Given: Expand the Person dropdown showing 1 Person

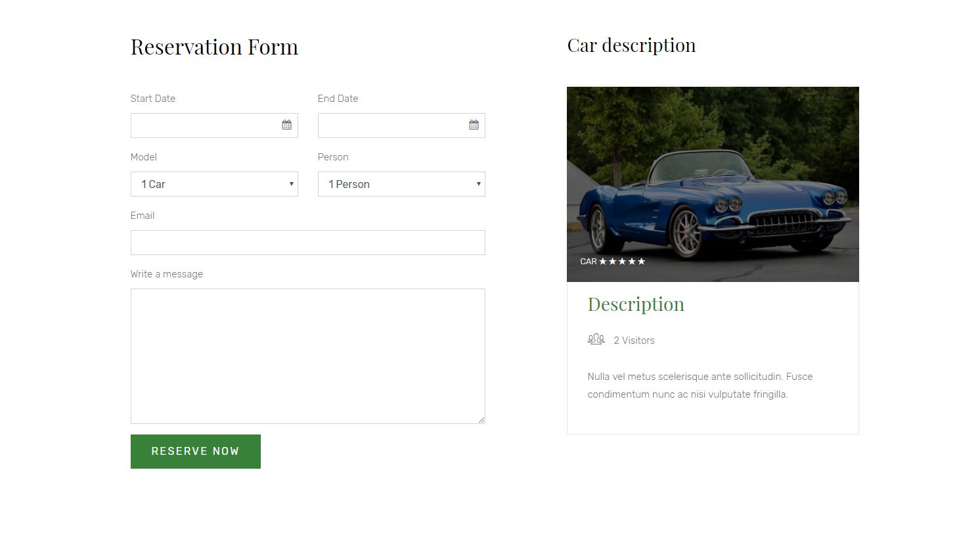Looking at the screenshot, I should click(x=401, y=184).
